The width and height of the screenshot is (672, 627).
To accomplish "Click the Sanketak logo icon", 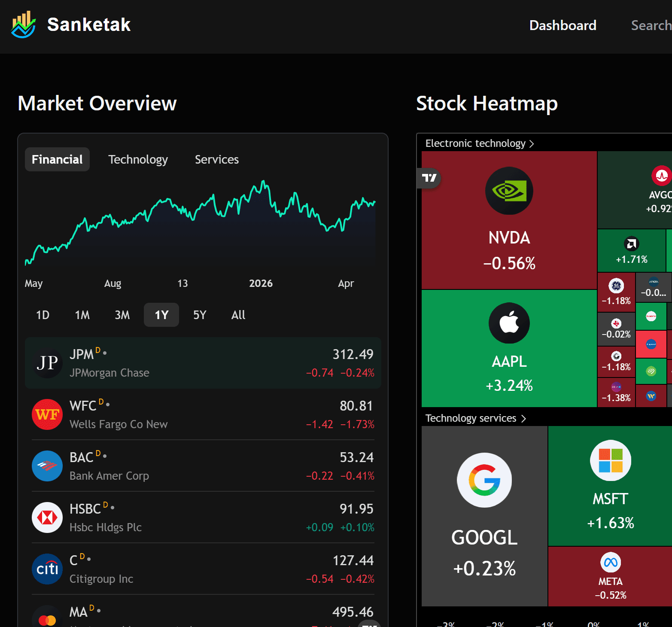I will pyautogui.click(x=24, y=24).
